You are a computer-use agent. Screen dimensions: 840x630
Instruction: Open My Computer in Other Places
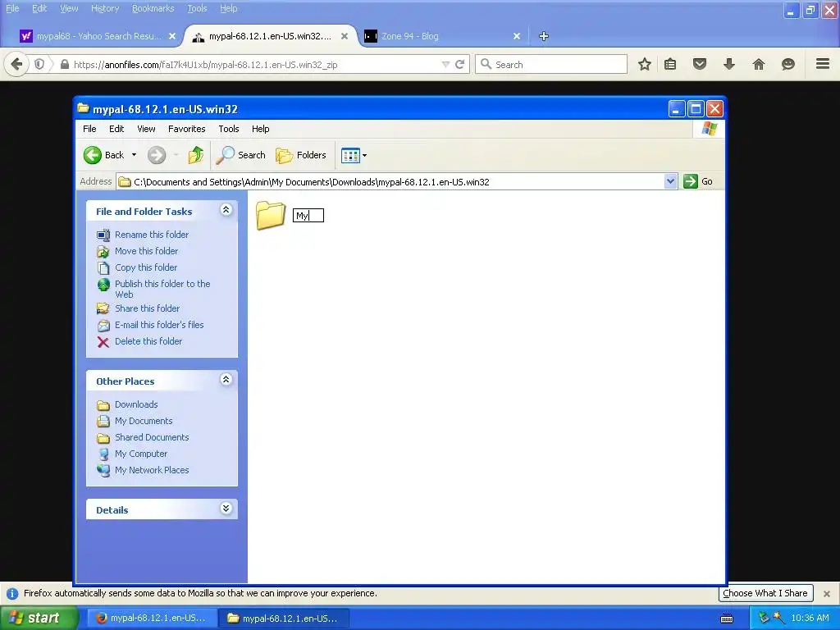click(141, 454)
